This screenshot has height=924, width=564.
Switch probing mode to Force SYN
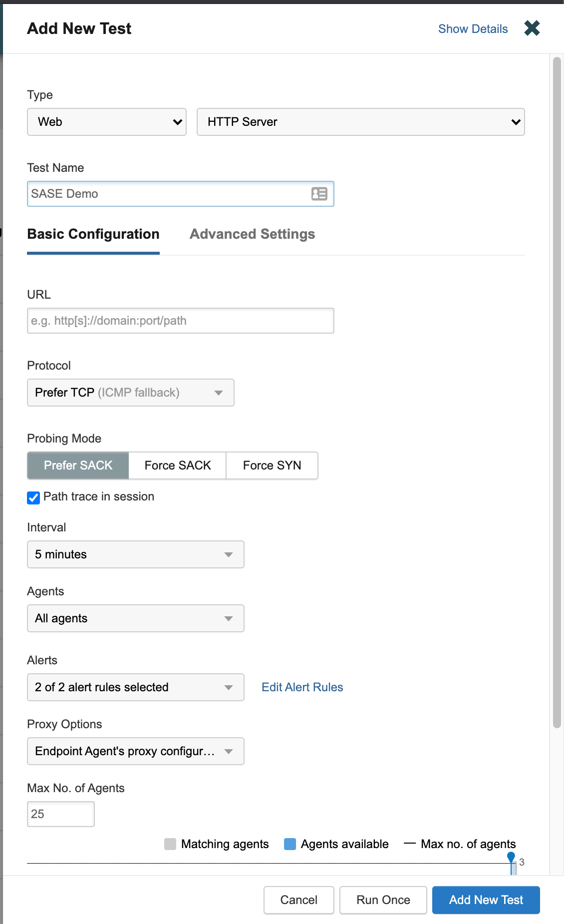[272, 465]
